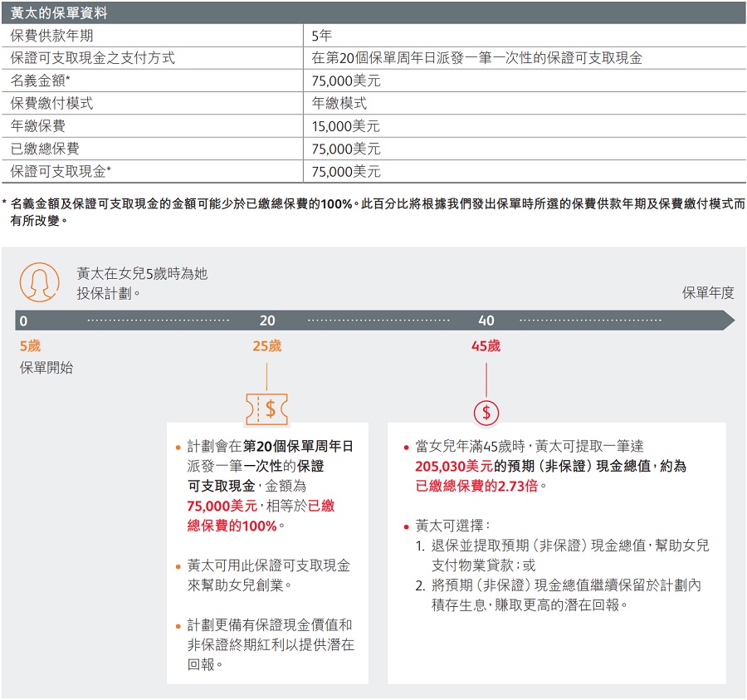Select policy year 20 on the timeline

click(266, 321)
